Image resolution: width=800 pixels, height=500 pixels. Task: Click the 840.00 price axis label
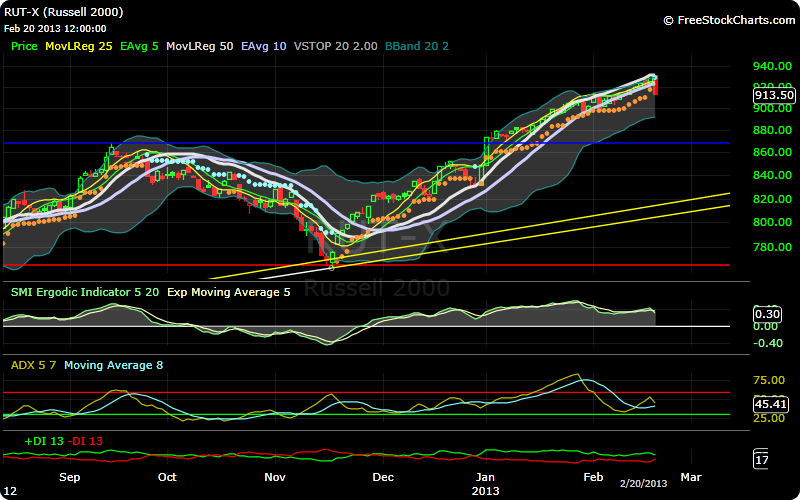(772, 175)
